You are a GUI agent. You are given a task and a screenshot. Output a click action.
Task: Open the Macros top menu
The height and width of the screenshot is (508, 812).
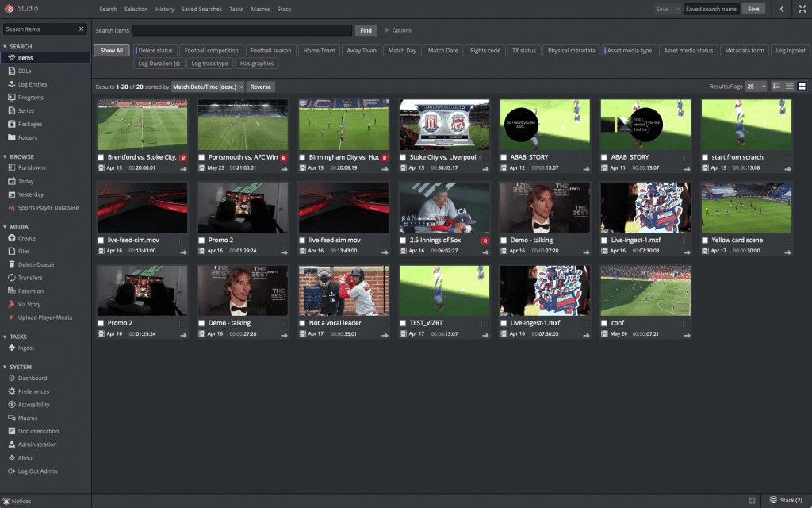click(260, 9)
